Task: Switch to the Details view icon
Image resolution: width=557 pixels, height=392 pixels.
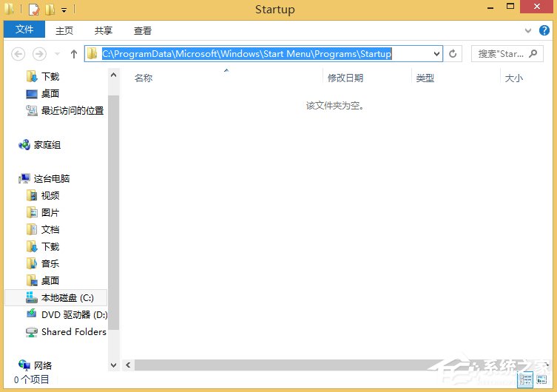Action: coord(525,379)
